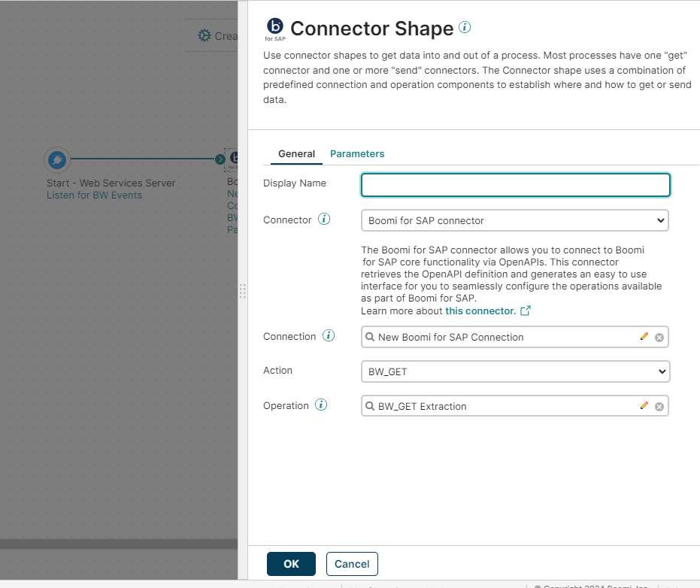
Task: Click the info icon beside Connector Shape title
Action: [464, 28]
